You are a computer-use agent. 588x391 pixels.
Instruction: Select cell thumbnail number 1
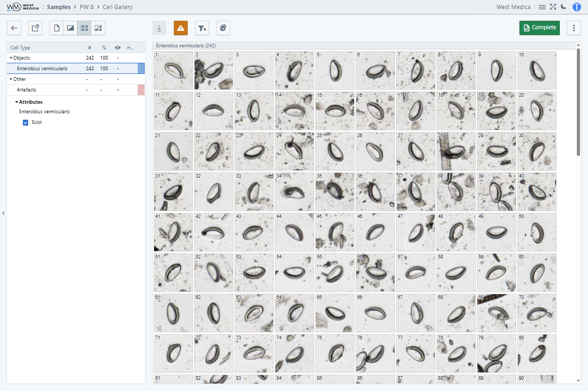[x=173, y=71]
